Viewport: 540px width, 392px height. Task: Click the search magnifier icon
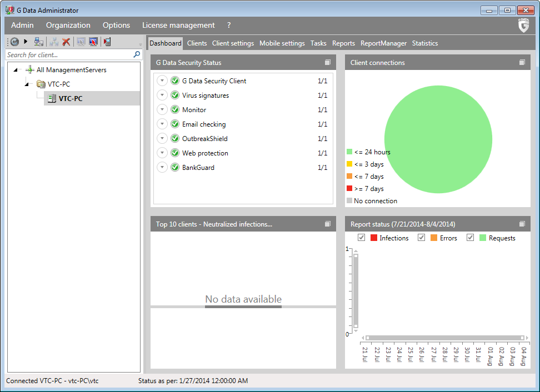(137, 54)
